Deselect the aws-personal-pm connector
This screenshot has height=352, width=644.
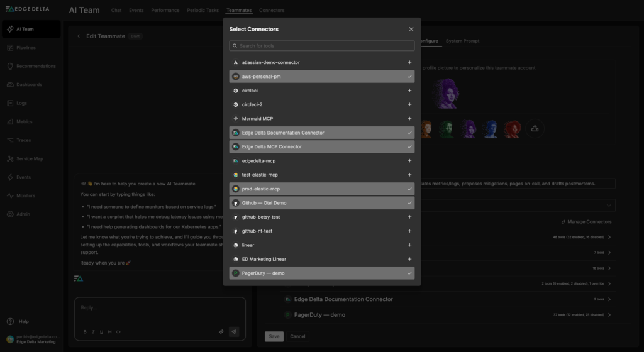point(409,77)
